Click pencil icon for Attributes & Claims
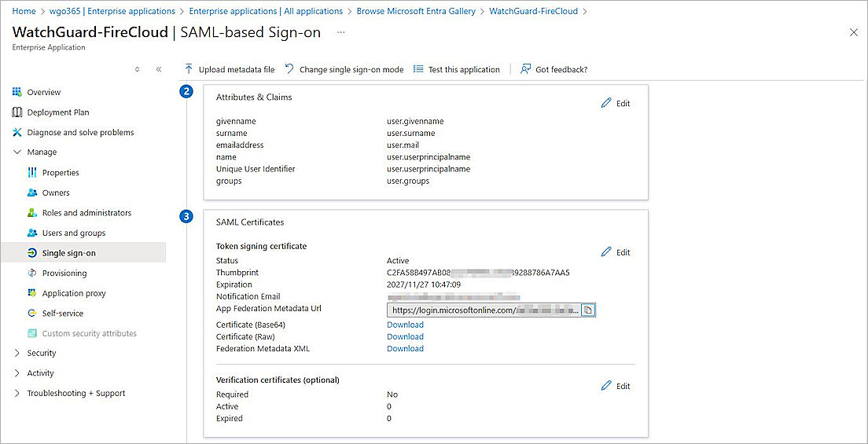Viewport: 868px width, 444px height. click(606, 103)
